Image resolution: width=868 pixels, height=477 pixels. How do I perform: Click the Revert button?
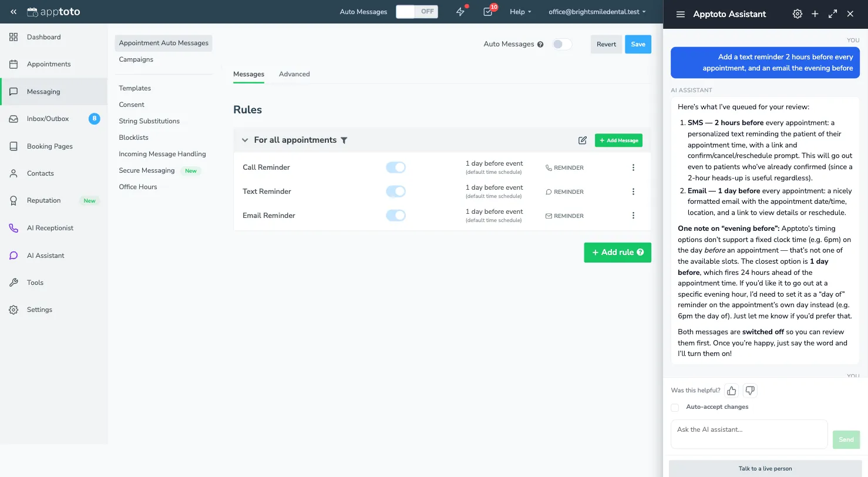coord(606,44)
